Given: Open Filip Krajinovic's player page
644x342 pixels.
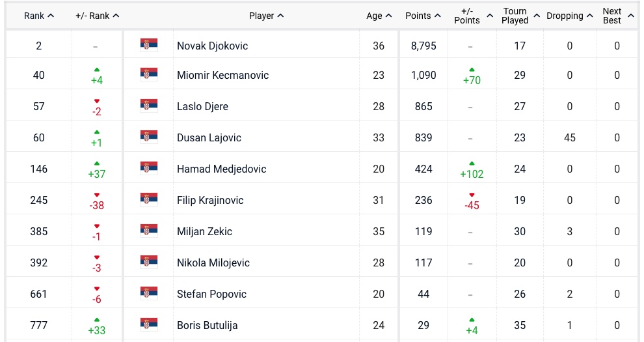Looking at the screenshot, I should 210,200.
